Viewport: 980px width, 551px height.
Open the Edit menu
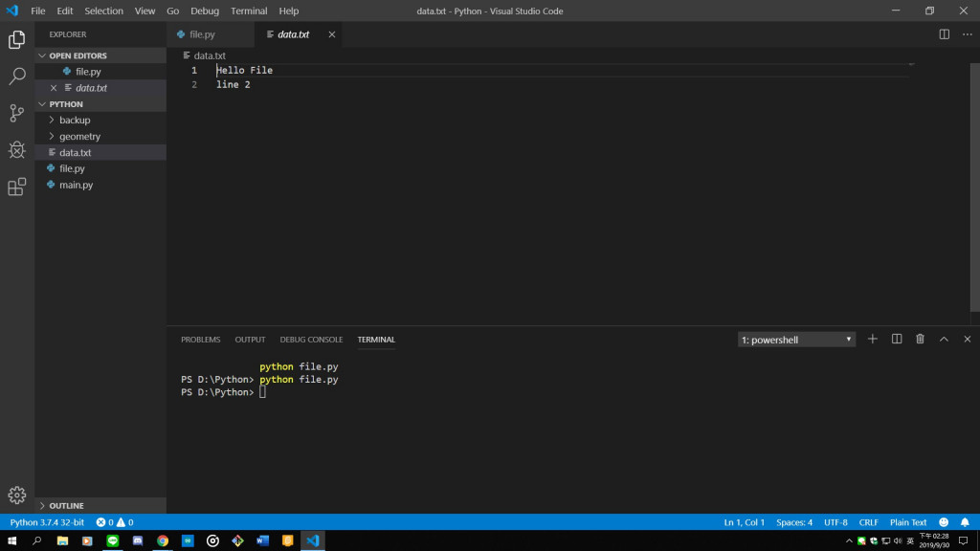point(64,11)
